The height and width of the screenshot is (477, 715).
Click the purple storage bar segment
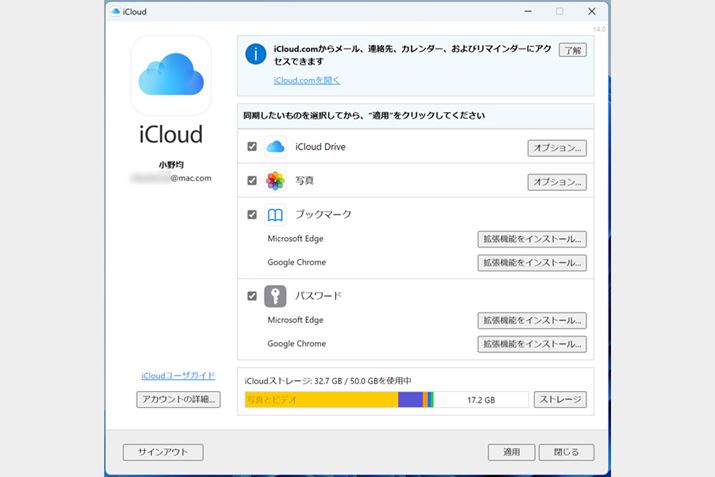click(410, 399)
